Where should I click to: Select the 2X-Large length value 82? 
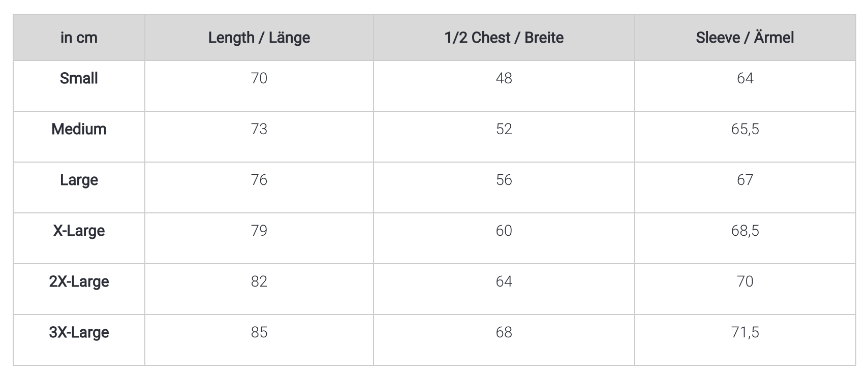[259, 281]
